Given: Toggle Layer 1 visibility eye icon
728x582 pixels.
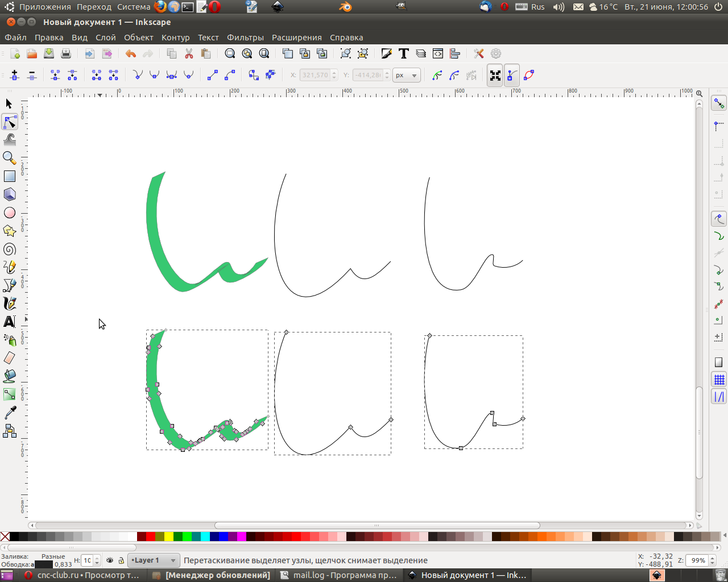Looking at the screenshot, I should pos(110,560).
